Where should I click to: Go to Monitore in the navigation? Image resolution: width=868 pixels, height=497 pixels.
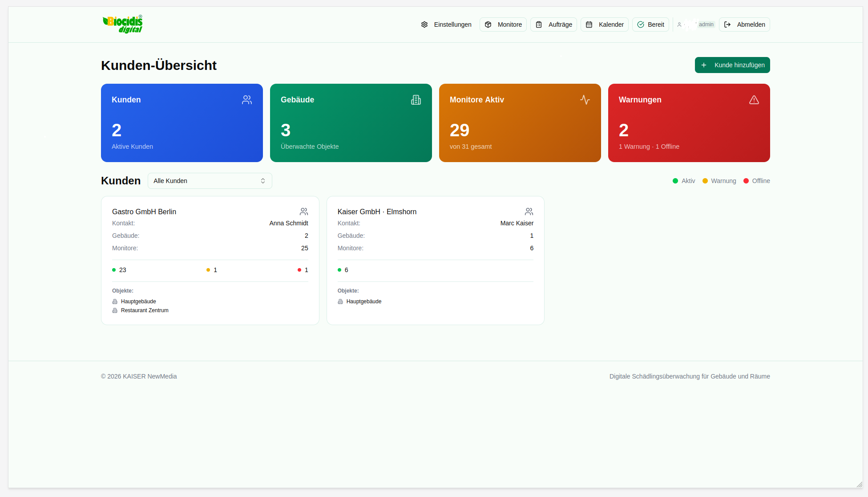[x=503, y=24]
